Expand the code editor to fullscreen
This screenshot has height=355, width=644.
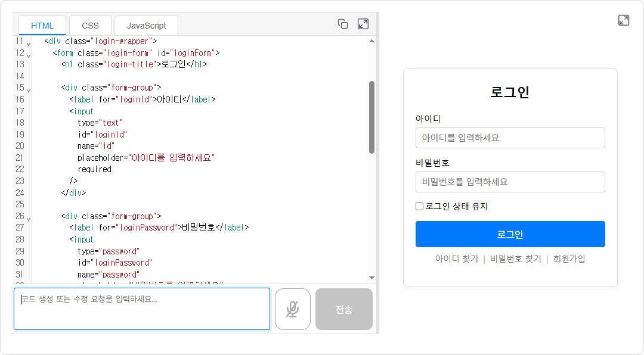click(x=363, y=24)
